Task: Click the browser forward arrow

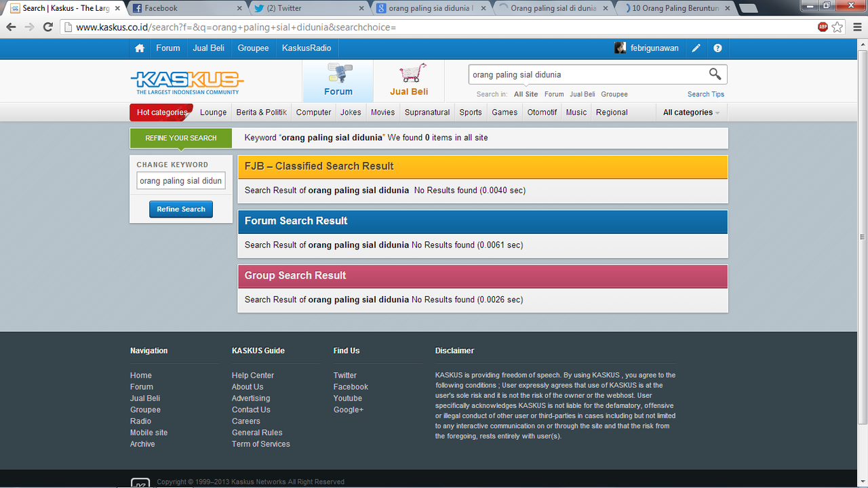Action: (29, 27)
